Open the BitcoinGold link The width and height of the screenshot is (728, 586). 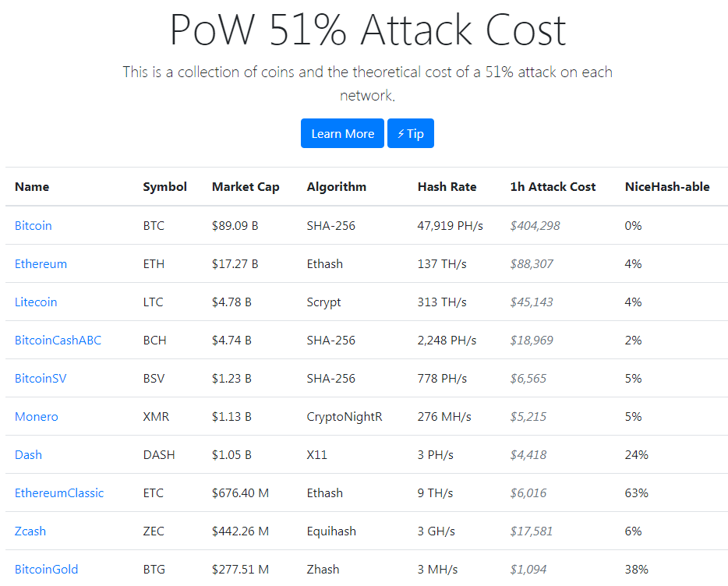pyautogui.click(x=47, y=570)
